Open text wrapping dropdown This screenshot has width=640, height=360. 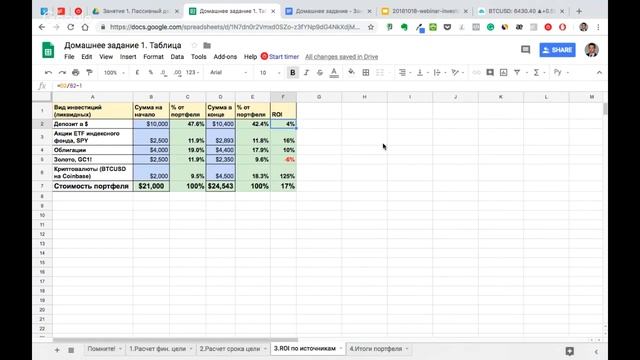pyautogui.click(x=440, y=73)
